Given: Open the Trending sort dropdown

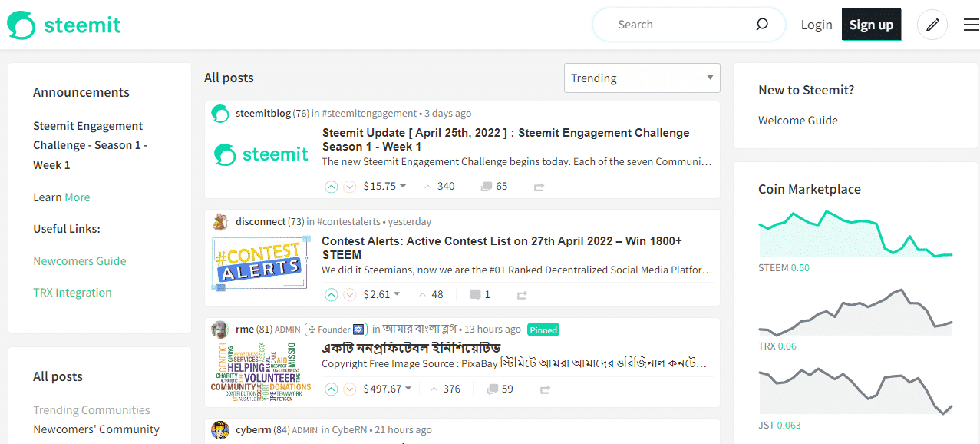Looking at the screenshot, I should pyautogui.click(x=642, y=78).
